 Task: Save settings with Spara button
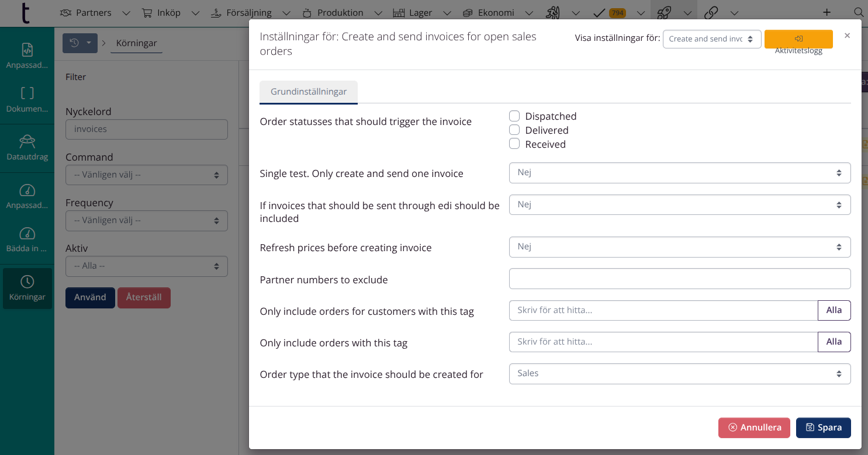(823, 428)
